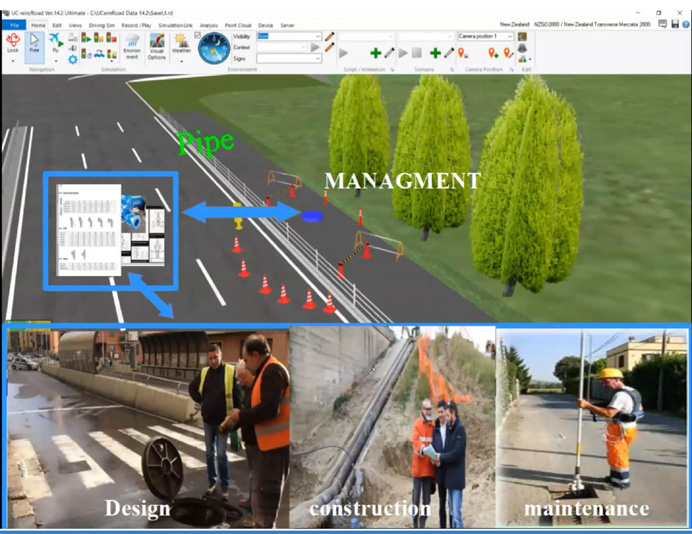Open the File menu

14,25
